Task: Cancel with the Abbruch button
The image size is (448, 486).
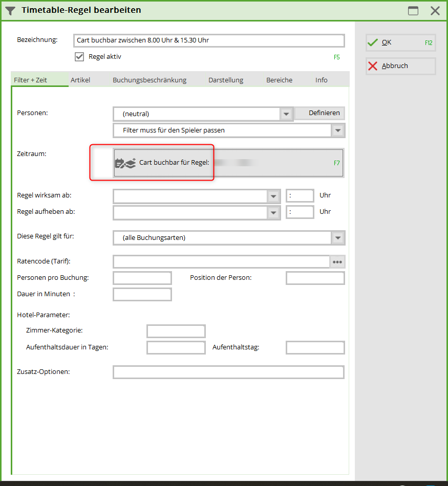Action: [400, 65]
